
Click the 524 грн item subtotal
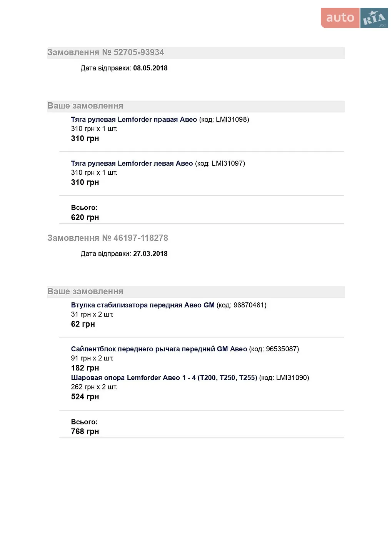pyautogui.click(x=85, y=397)
